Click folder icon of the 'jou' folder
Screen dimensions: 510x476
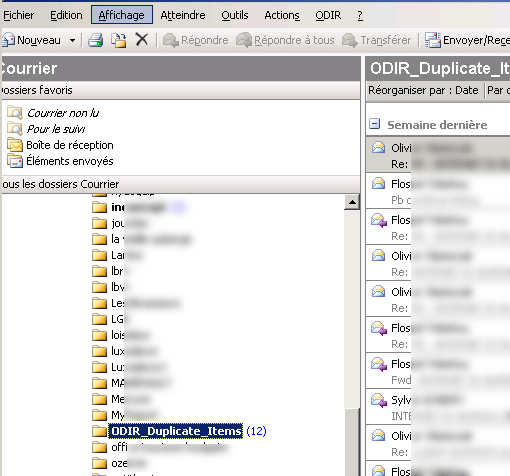(99, 223)
